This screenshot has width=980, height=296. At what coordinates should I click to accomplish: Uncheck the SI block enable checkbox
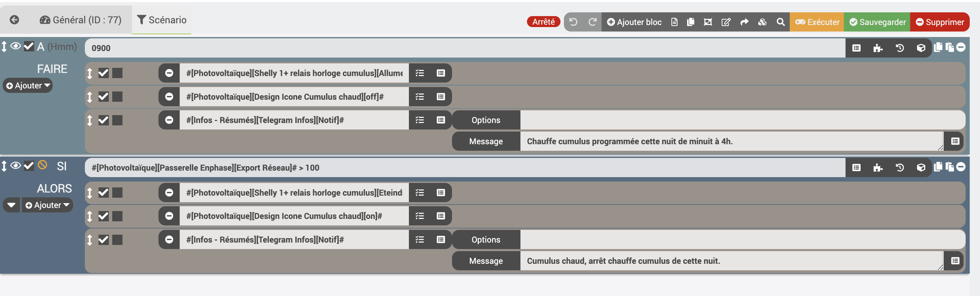[x=29, y=166]
